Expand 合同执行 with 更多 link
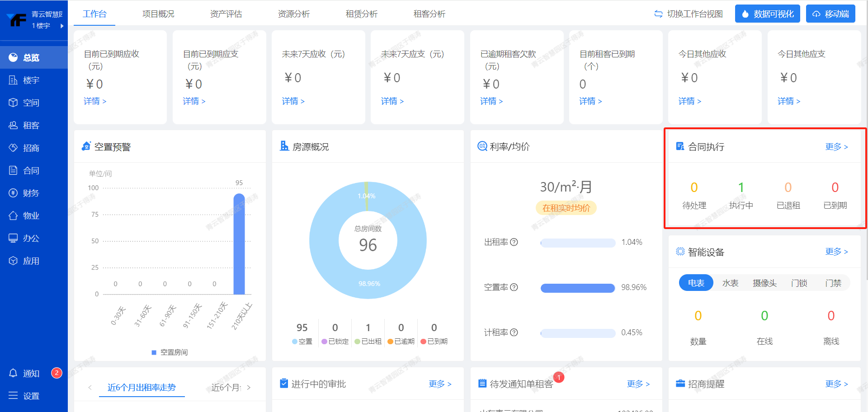Viewport: 868px width, 412px height. coord(836,147)
